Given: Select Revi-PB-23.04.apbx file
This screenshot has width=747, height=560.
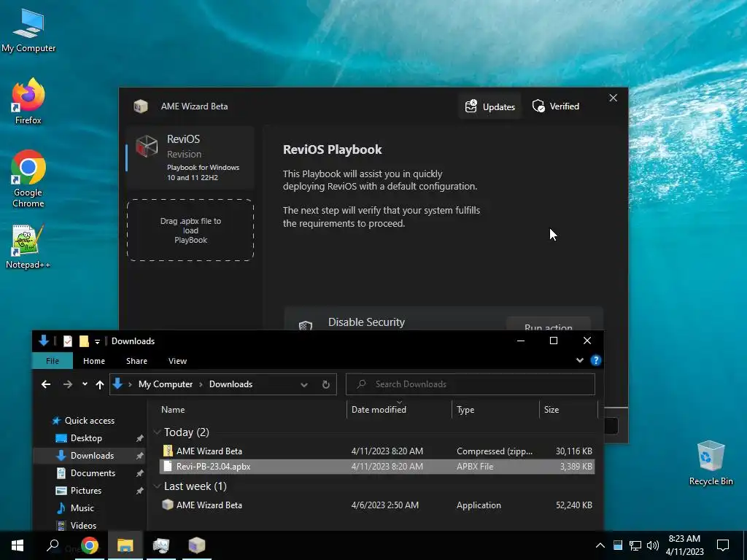Looking at the screenshot, I should click(377, 466).
